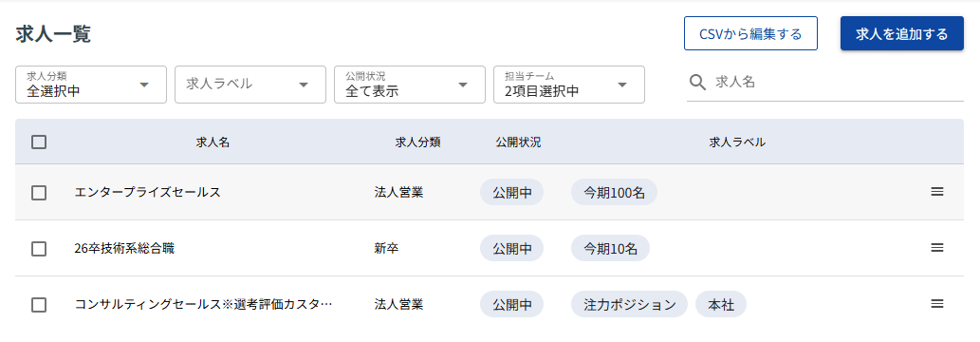This screenshot has width=980, height=342.
Task: Click the search magnifier icon
Action: click(x=697, y=82)
